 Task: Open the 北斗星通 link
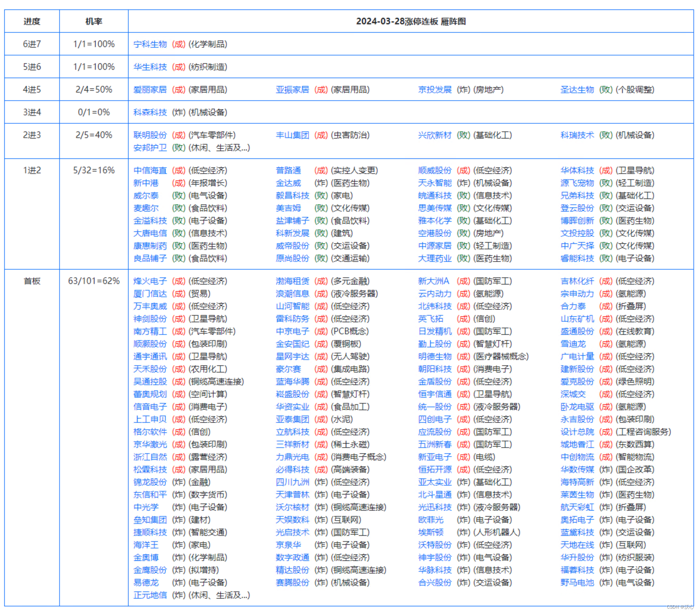(435, 495)
